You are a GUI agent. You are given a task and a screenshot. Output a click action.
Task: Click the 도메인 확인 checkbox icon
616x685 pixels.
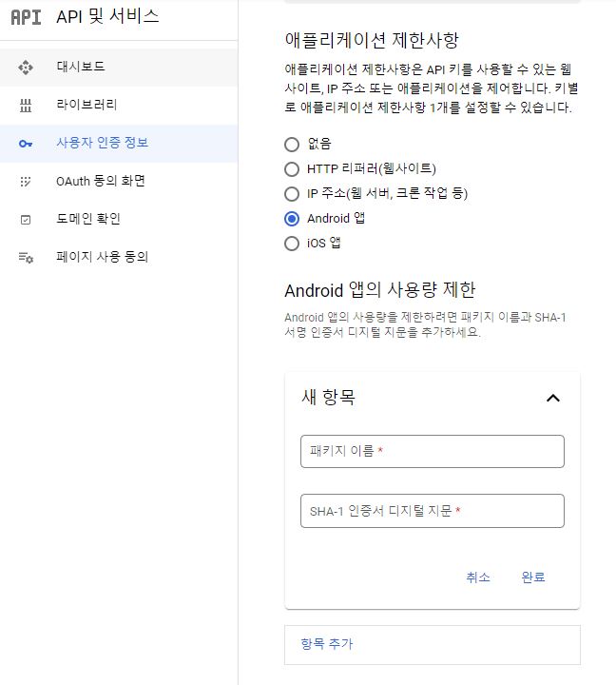[x=26, y=220]
